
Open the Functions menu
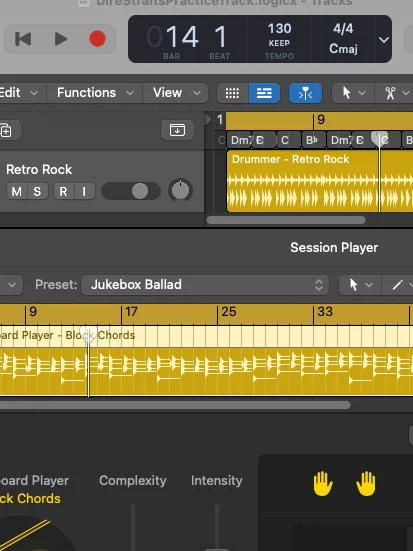[95, 93]
